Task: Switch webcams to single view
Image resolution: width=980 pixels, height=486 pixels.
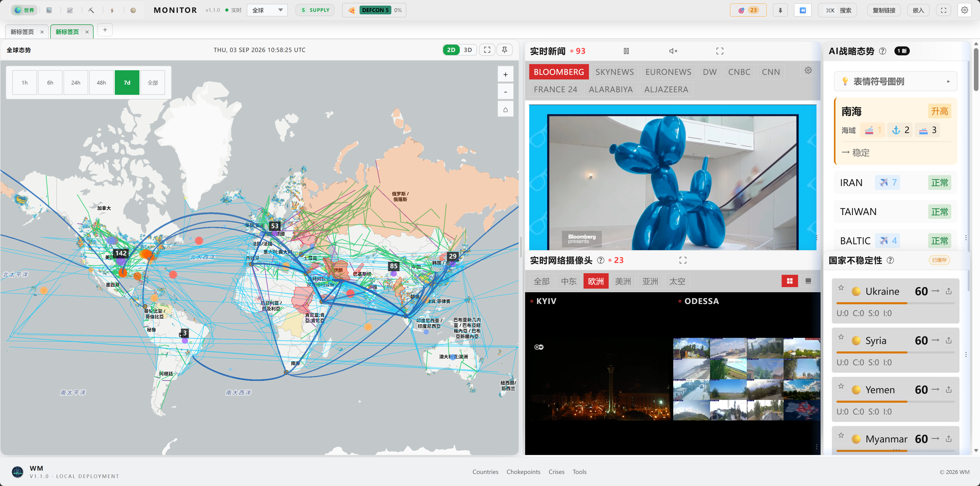Action: (808, 281)
